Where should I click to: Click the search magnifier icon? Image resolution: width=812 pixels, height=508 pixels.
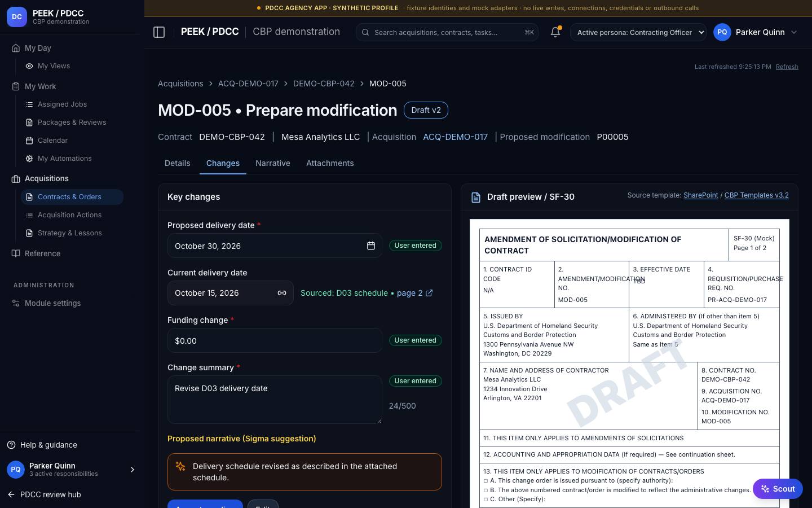365,32
